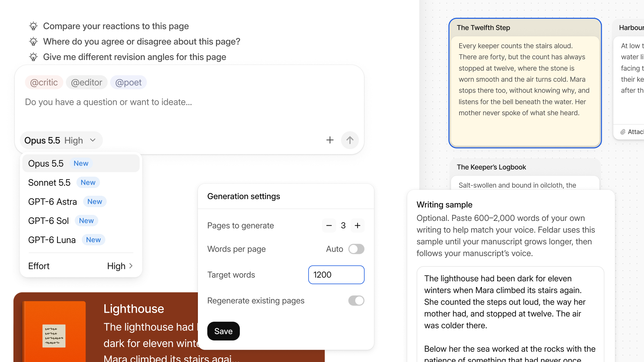Screen dimensions: 644x362
Task: Insert the @poet mention chip
Action: click(x=128, y=82)
